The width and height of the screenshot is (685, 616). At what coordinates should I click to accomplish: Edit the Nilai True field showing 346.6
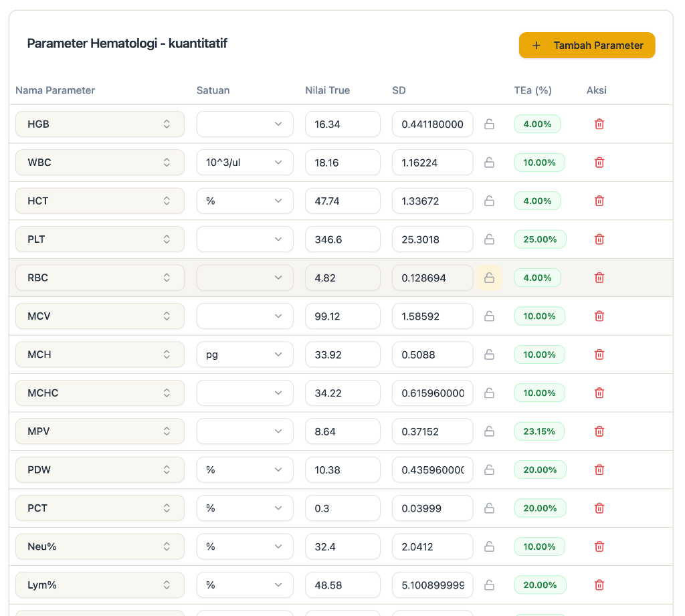pos(342,239)
